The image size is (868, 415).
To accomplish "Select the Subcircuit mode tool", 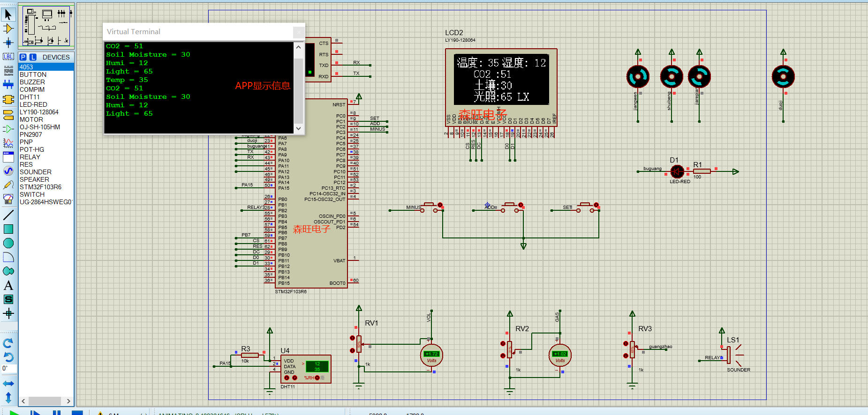I will point(8,99).
